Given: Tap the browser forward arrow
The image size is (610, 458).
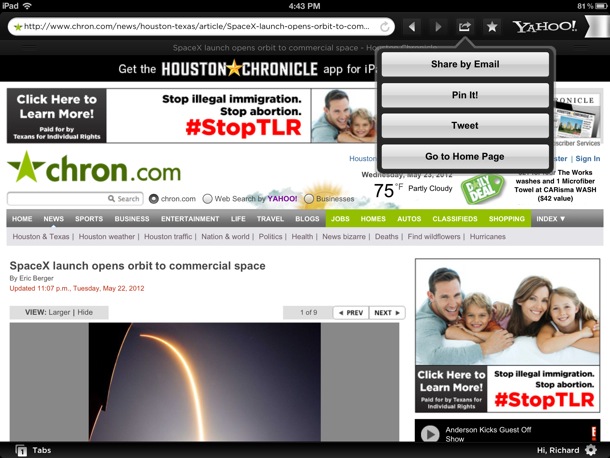Looking at the screenshot, I should (438, 26).
